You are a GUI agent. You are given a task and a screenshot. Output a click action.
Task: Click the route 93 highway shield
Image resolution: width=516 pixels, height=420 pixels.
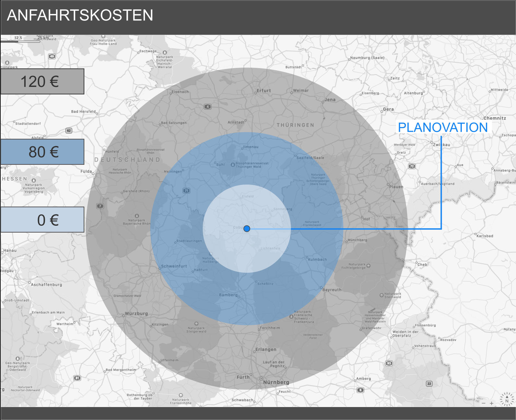tap(389, 363)
